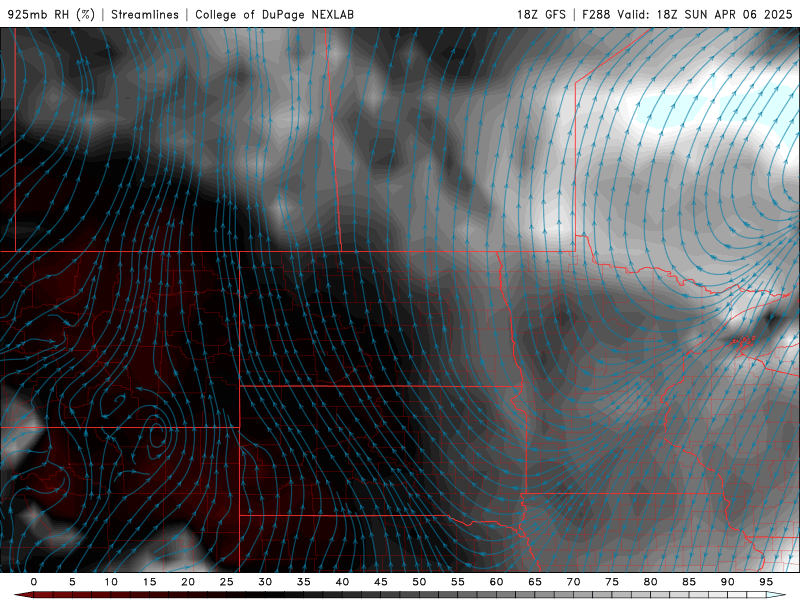
Task: Select the 80 label on the color scale
Action: pos(651,582)
